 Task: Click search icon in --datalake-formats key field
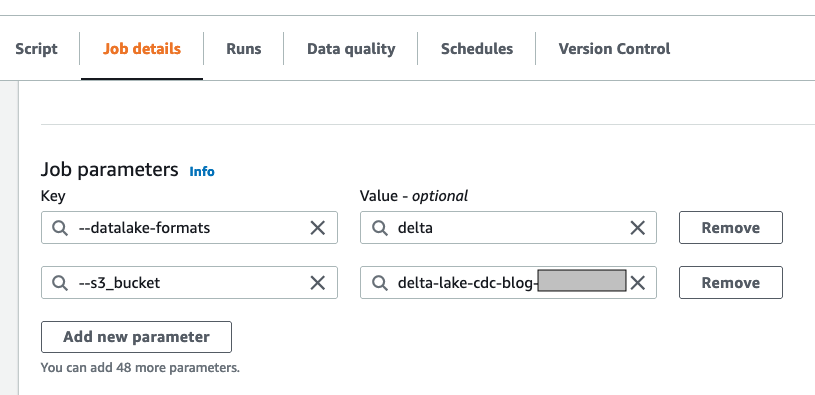[x=60, y=228]
